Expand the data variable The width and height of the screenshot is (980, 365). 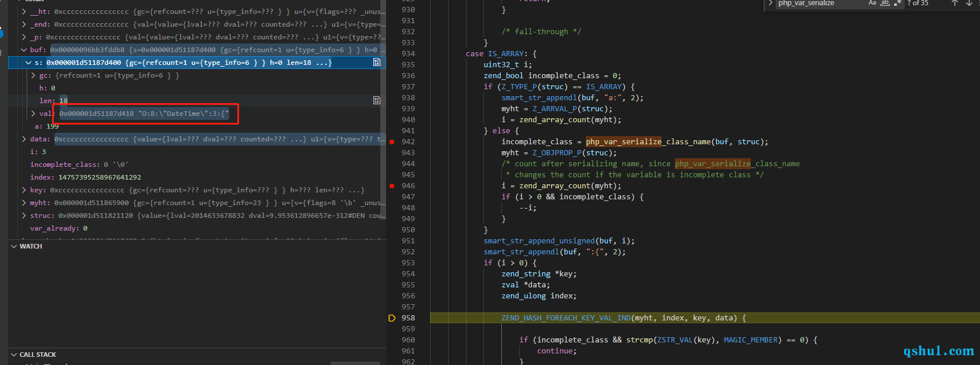[x=24, y=139]
